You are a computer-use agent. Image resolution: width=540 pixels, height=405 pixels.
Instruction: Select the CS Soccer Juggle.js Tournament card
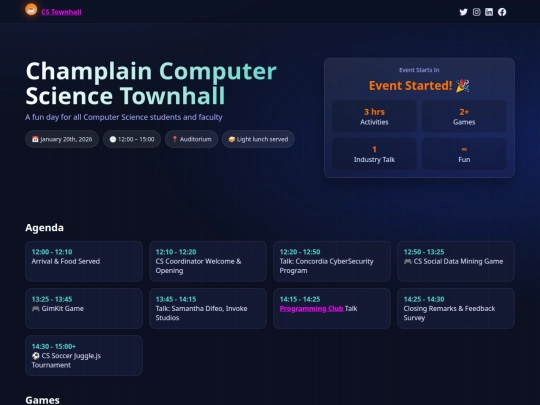pos(84,355)
